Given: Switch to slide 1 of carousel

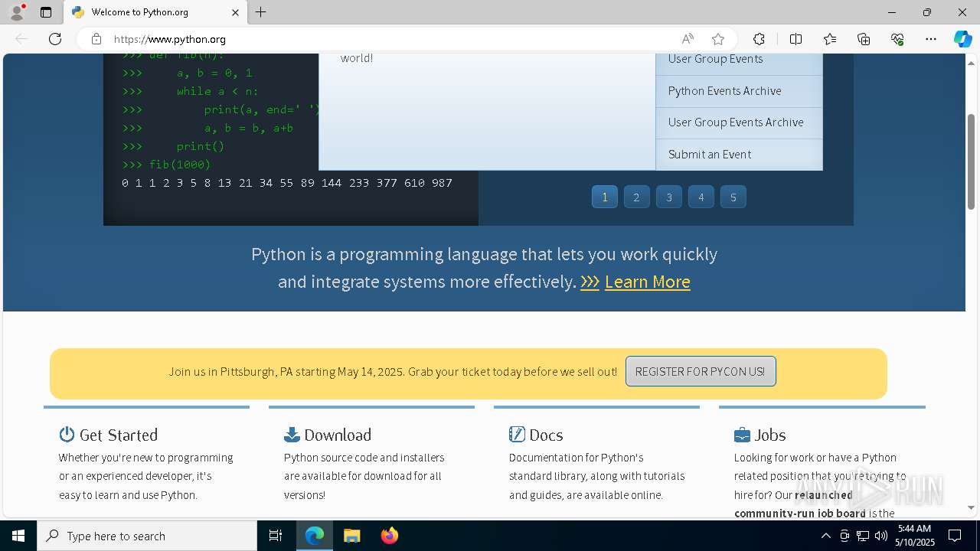Looking at the screenshot, I should click(605, 197).
